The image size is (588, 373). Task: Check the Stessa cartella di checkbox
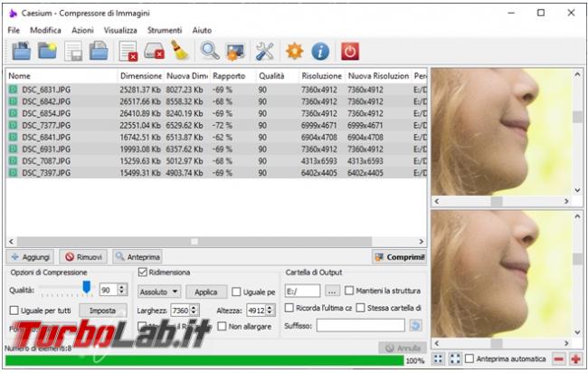[360, 308]
